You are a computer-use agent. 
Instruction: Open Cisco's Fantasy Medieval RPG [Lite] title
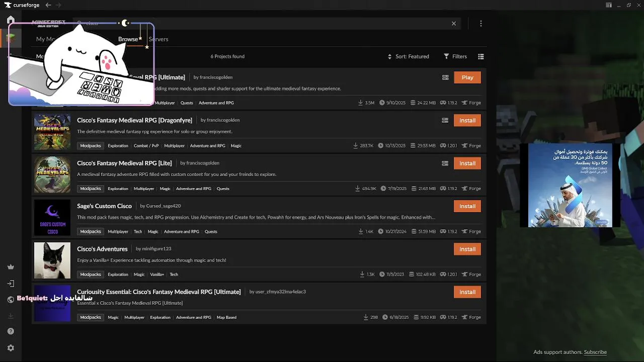point(124,163)
